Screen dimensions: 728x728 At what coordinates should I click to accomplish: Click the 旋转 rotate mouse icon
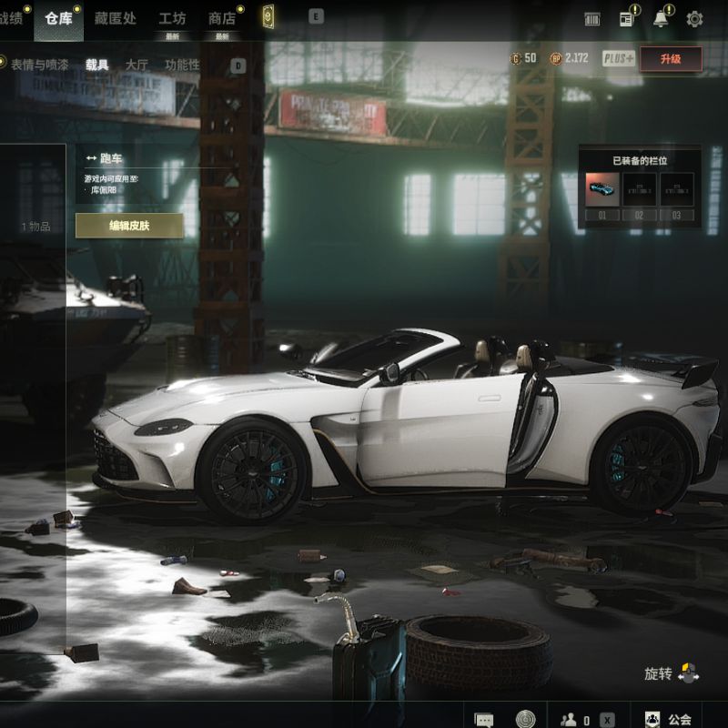pyautogui.click(x=689, y=673)
